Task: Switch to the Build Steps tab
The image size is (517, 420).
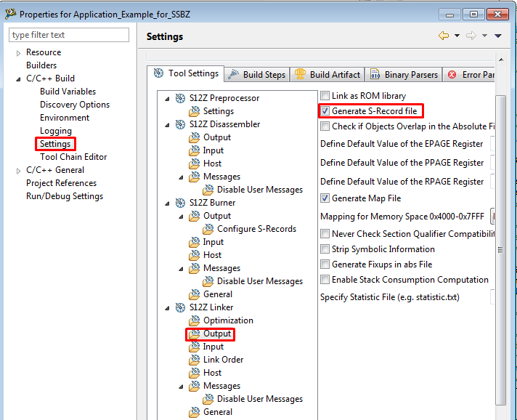Action: tap(257, 75)
